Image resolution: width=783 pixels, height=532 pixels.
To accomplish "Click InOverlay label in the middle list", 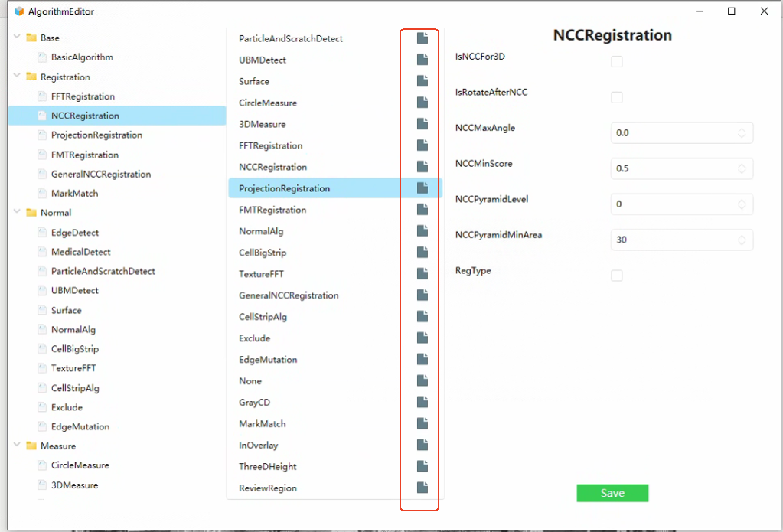I will tap(258, 445).
